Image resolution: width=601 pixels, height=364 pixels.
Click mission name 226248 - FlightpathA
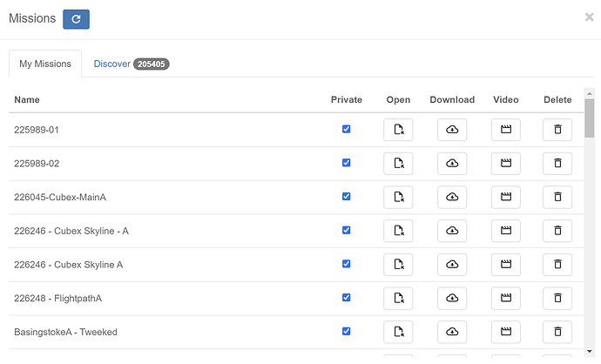pyautogui.click(x=57, y=299)
